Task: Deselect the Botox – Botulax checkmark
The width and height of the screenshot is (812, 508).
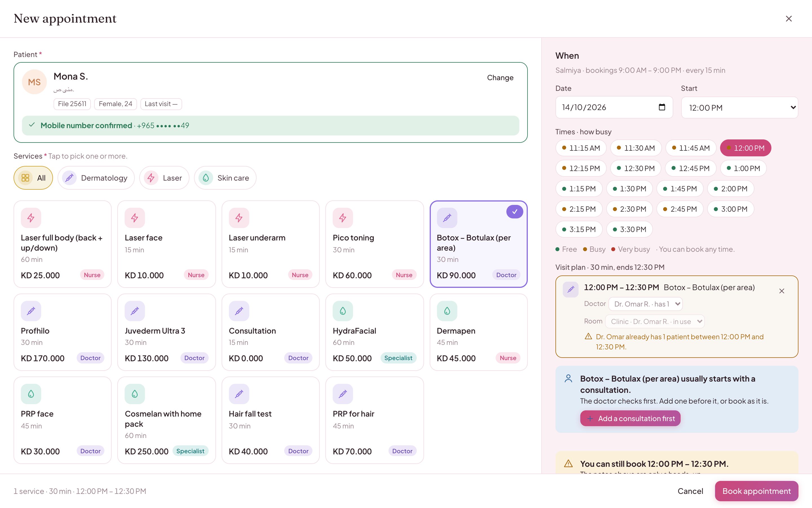Action: [x=514, y=212]
